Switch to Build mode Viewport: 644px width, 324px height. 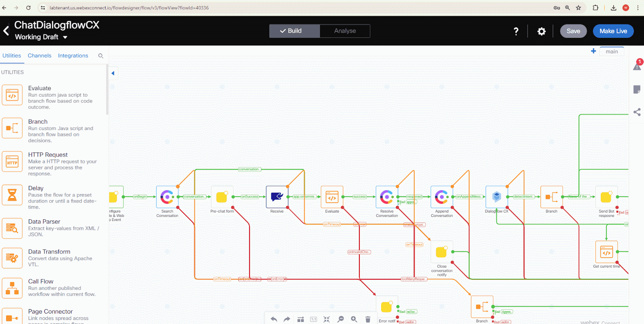point(295,31)
